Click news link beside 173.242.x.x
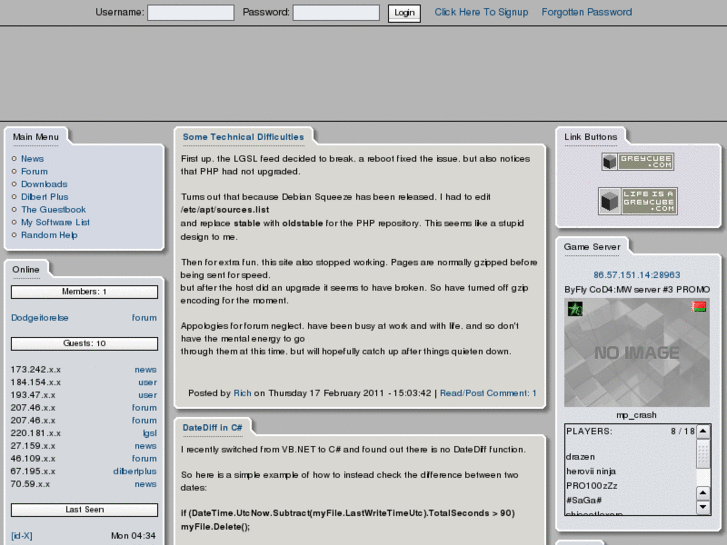 click(146, 370)
